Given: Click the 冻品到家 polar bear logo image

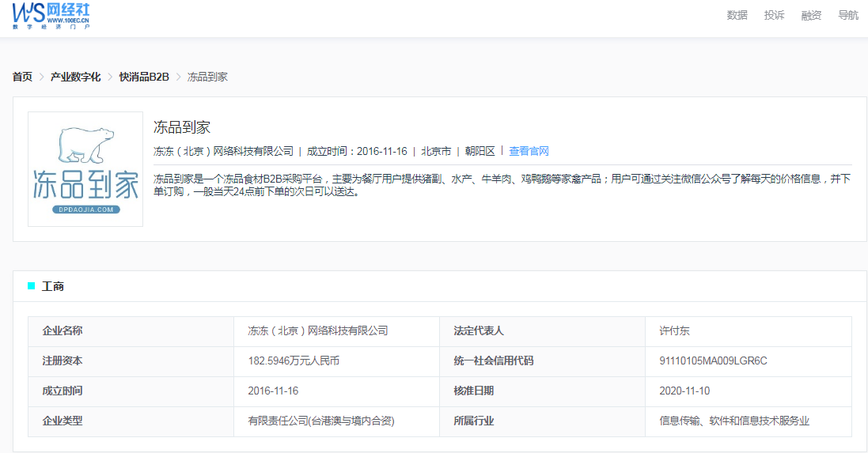Looking at the screenshot, I should coord(85,169).
